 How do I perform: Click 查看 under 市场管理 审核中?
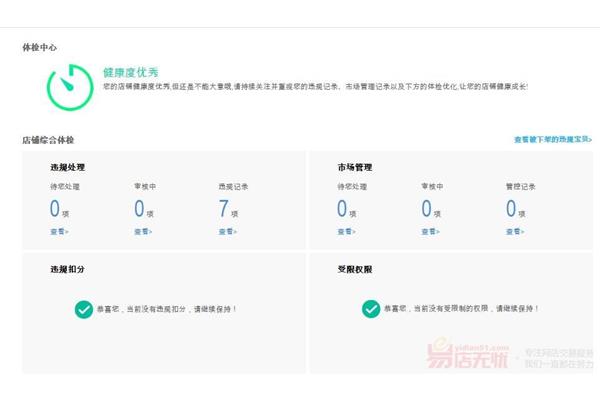430,232
